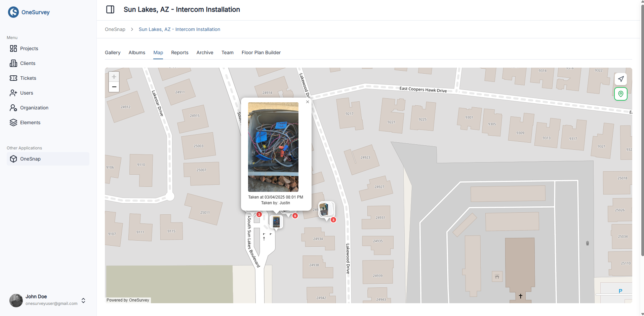The height and width of the screenshot is (316, 644).
Task: Open the Floor Plan Builder tab
Action: point(261,52)
